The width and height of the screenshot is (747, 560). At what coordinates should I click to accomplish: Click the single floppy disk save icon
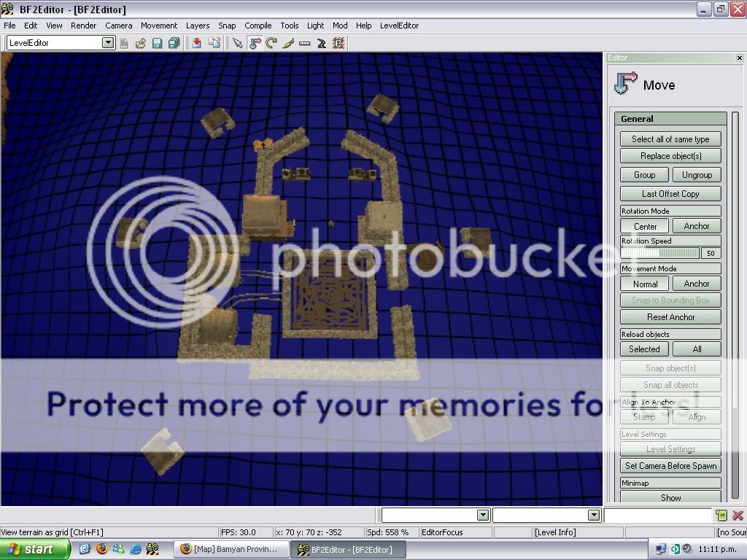coord(157,43)
